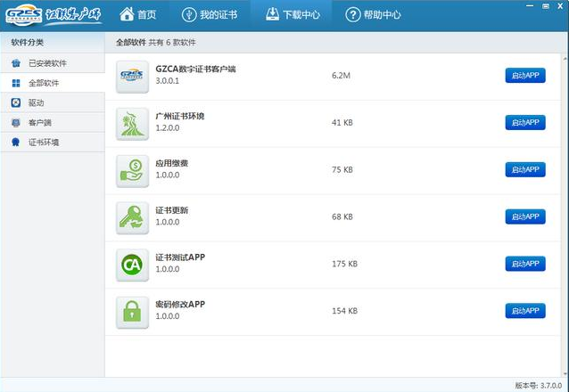Click the 证书更新 key icon
This screenshot has width=569, height=392.
point(132,218)
